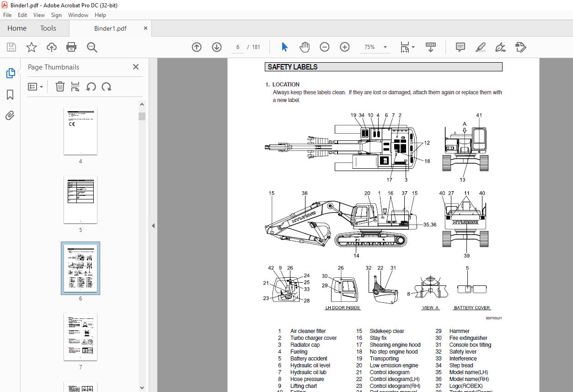
Task: Open the sign document pen tool
Action: tap(500, 47)
